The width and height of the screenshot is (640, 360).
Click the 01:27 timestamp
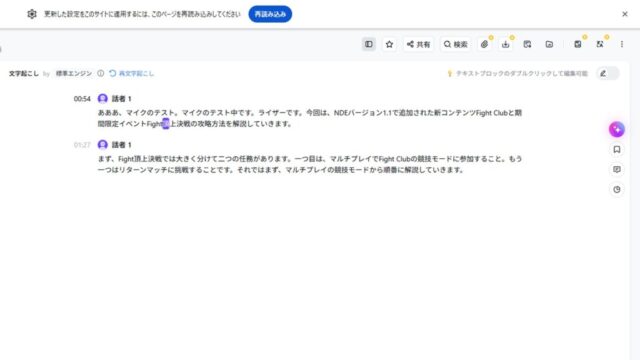pyautogui.click(x=82, y=145)
